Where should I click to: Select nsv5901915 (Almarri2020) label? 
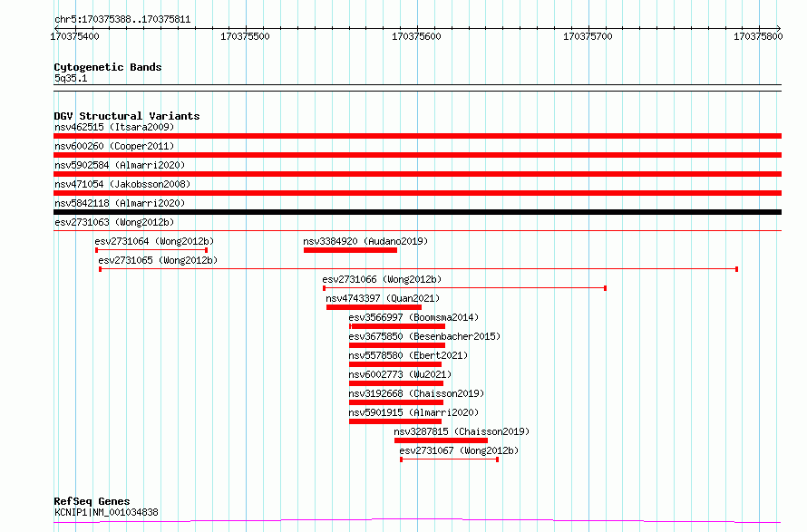[413, 412]
